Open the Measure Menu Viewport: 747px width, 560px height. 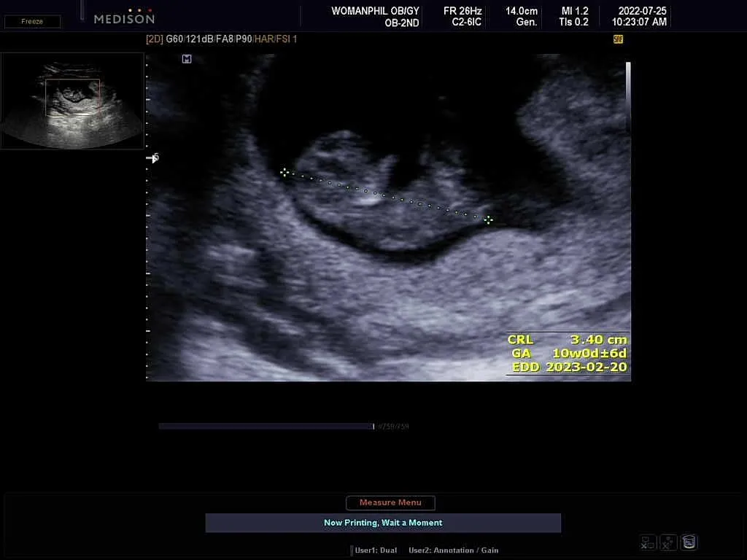(x=390, y=502)
